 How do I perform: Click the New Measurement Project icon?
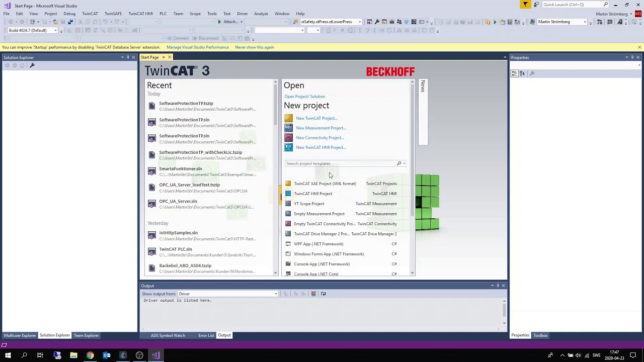(288, 128)
